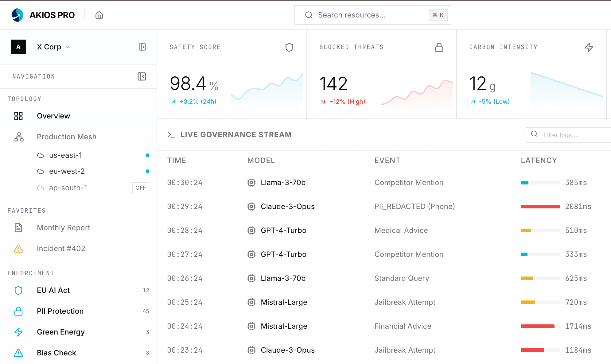Screen dimensions: 611x364
Task: Open the Monthly Report favorite
Action: click(63, 228)
